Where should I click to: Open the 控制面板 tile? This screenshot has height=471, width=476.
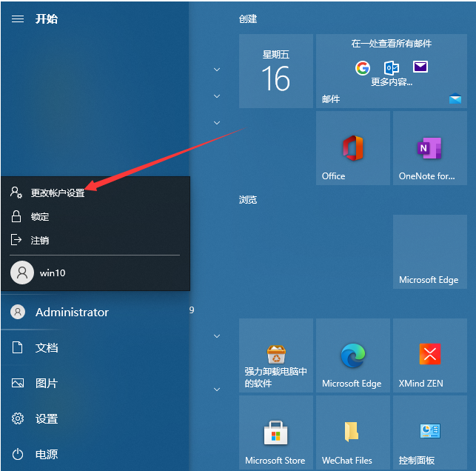pos(429,432)
